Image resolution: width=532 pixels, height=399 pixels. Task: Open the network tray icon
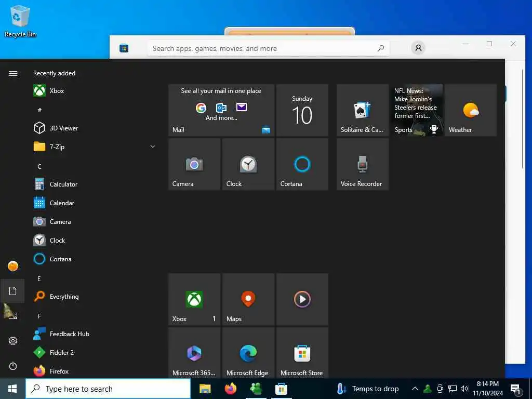click(x=453, y=389)
